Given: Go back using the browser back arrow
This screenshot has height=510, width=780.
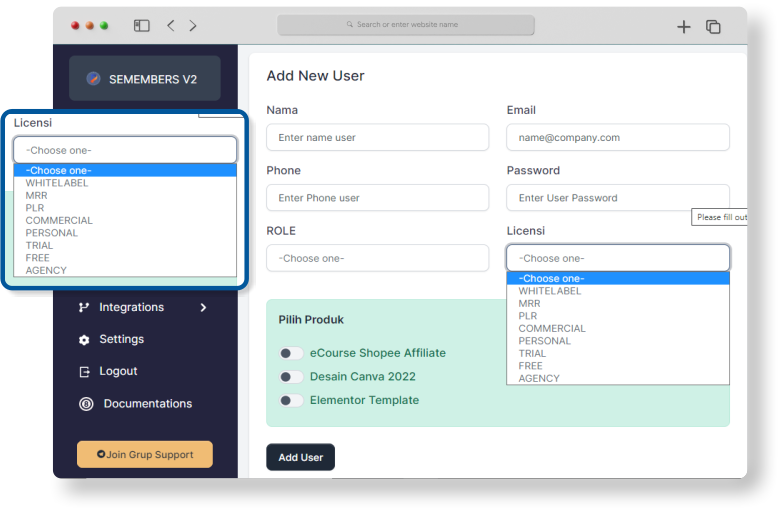Looking at the screenshot, I should tap(170, 26).
